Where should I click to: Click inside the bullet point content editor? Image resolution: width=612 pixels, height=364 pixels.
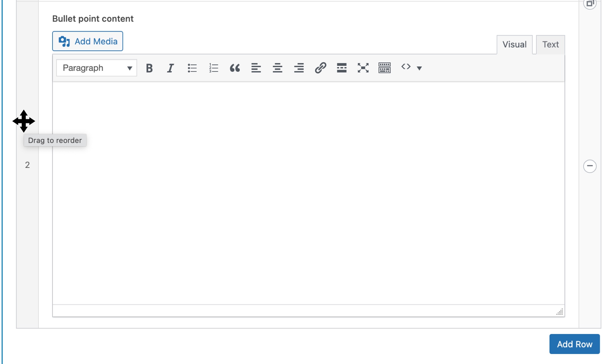pos(309,193)
